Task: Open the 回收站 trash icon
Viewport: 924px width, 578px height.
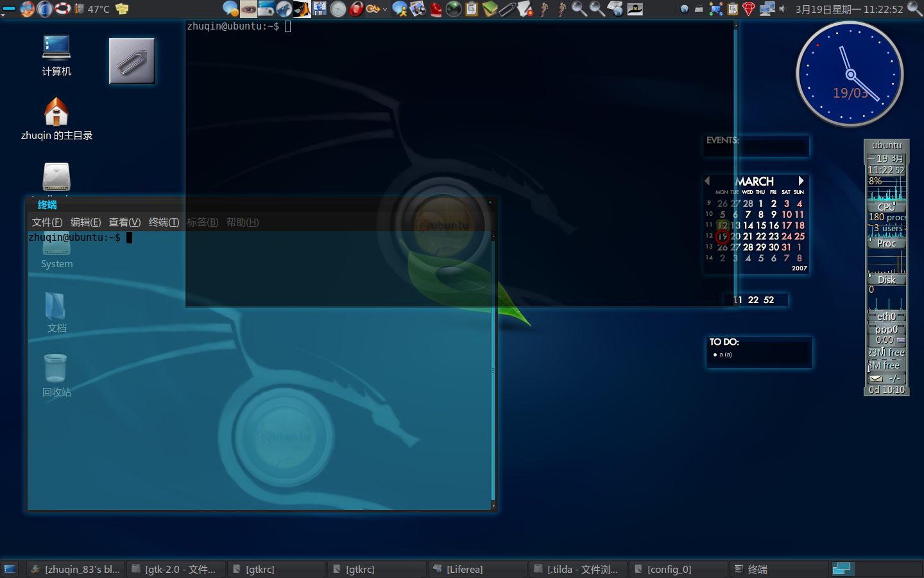Action: [56, 375]
